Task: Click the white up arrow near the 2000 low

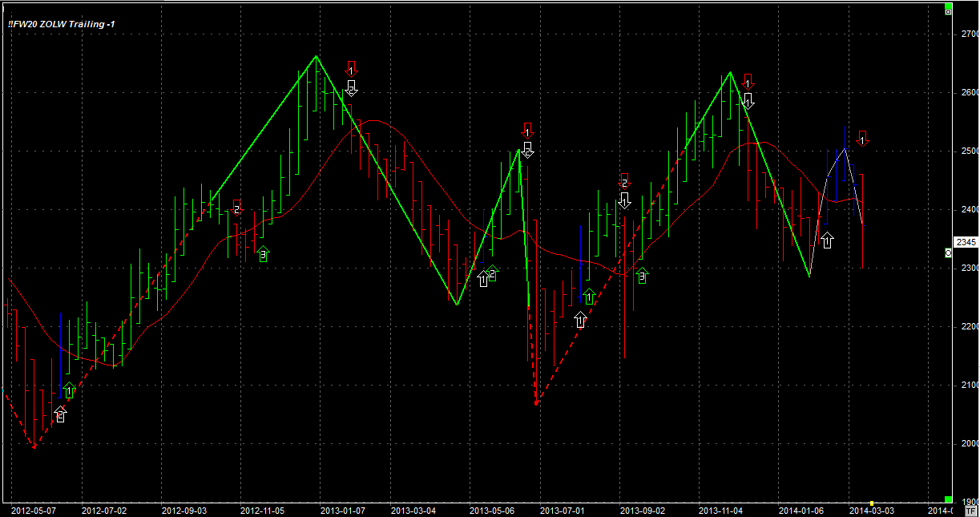Action: click(61, 414)
